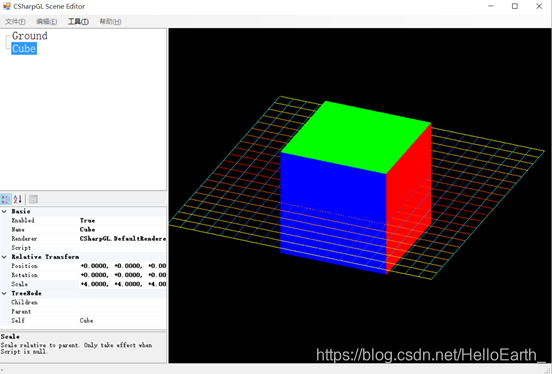Collapse the TreeNode property category
This screenshot has width=556, height=374.
[4, 293]
